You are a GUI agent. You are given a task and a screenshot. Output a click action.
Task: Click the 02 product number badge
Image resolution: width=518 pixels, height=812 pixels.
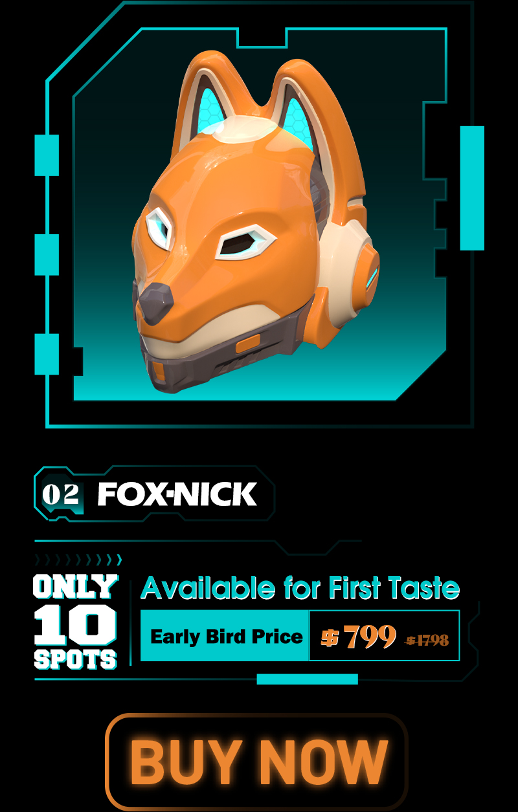click(61, 494)
